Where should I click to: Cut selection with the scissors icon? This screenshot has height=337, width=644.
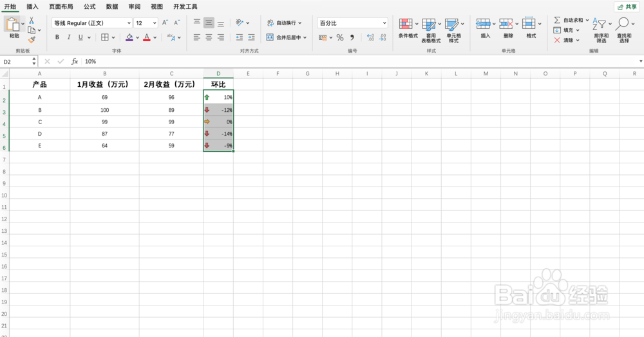coord(31,20)
